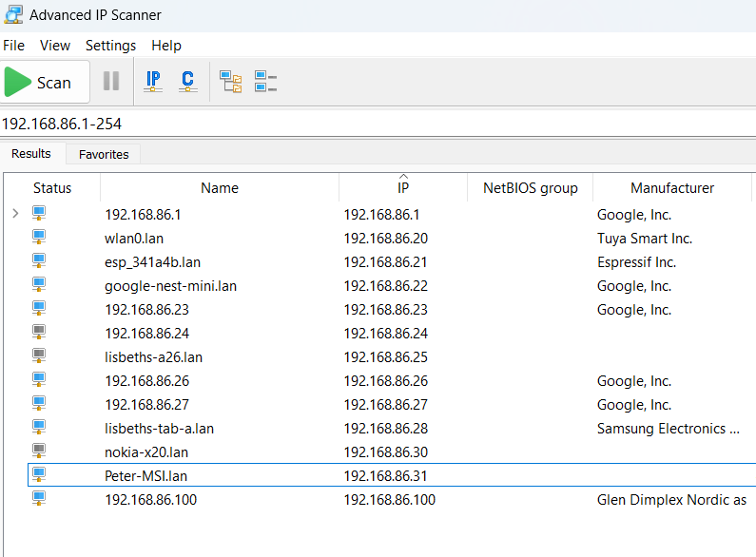Click status icon of google-nest-mini.lan row

tap(39, 284)
